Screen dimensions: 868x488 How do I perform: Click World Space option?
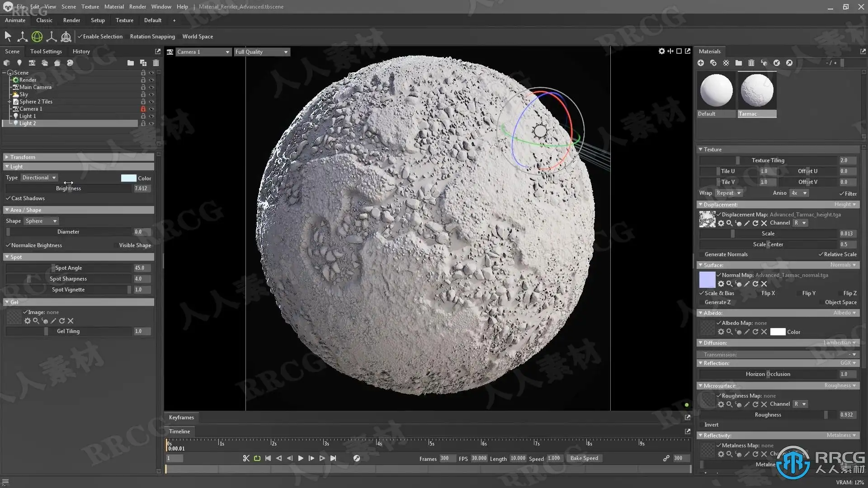[198, 37]
